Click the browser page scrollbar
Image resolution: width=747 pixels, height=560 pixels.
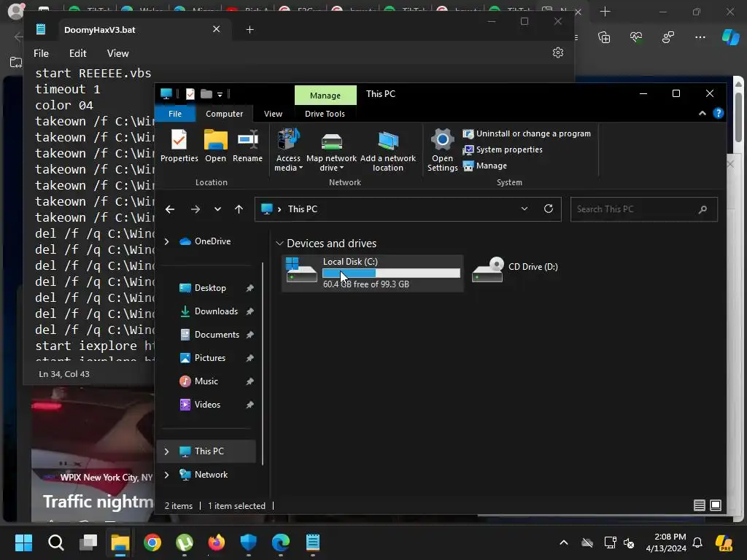pos(738,117)
